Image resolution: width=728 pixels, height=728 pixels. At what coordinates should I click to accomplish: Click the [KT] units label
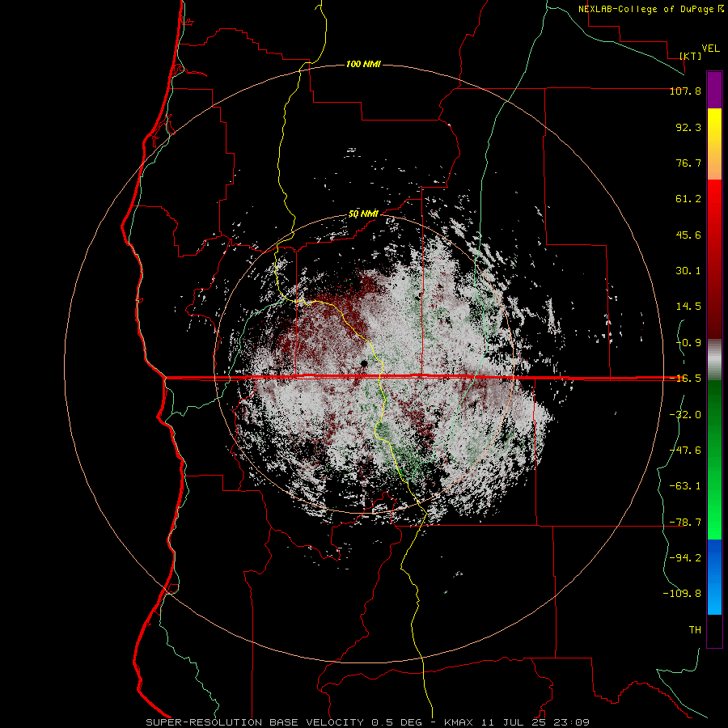click(x=691, y=56)
